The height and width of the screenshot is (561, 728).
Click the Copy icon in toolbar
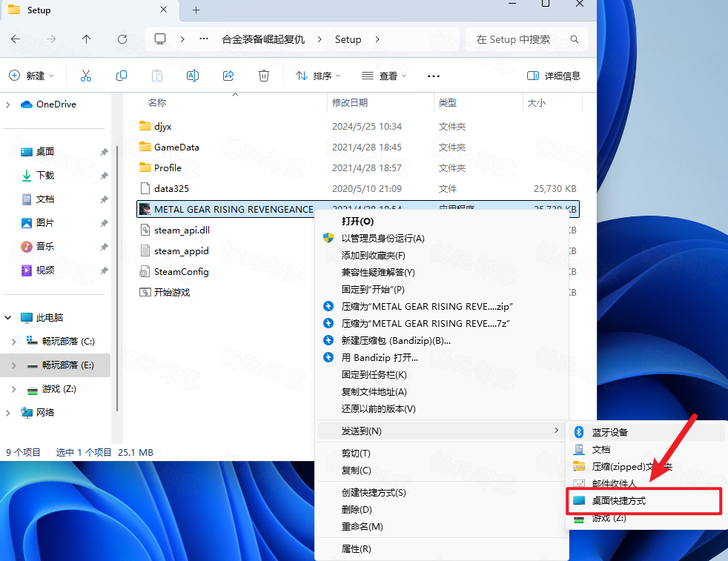coord(122,76)
